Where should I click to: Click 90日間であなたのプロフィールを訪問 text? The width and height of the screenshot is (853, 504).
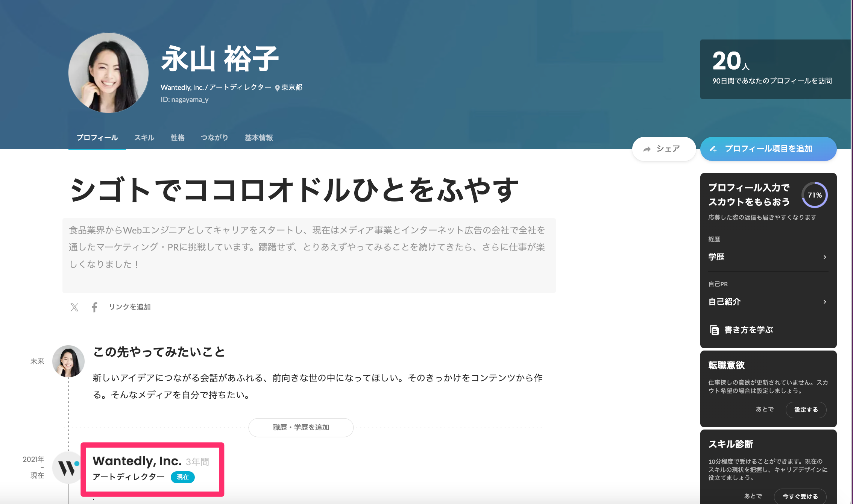click(x=772, y=81)
